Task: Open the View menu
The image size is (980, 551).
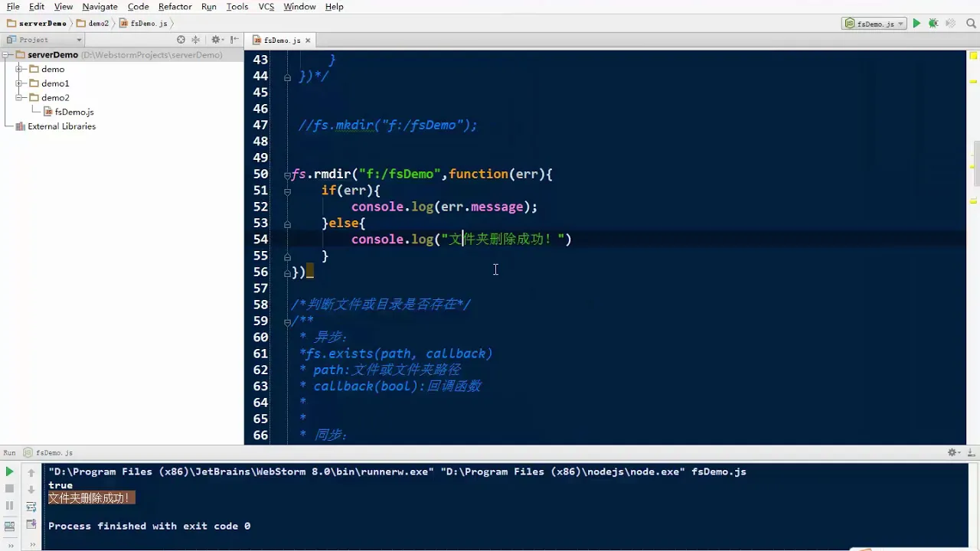Action: (64, 6)
